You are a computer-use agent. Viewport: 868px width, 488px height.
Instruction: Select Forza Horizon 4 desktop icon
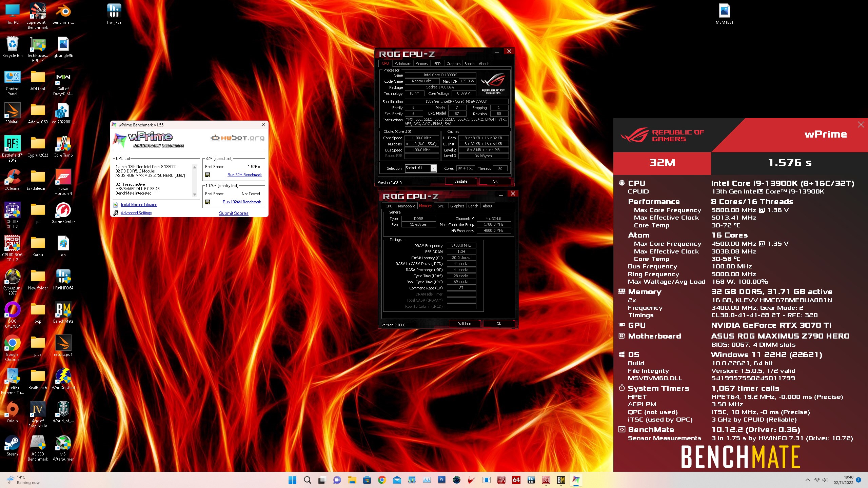[x=63, y=182]
